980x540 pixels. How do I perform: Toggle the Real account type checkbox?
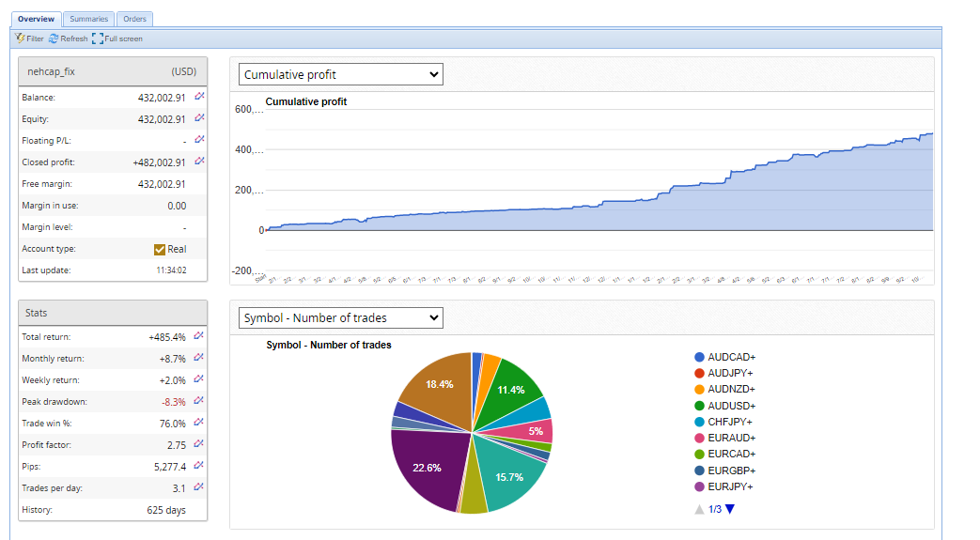click(x=160, y=250)
